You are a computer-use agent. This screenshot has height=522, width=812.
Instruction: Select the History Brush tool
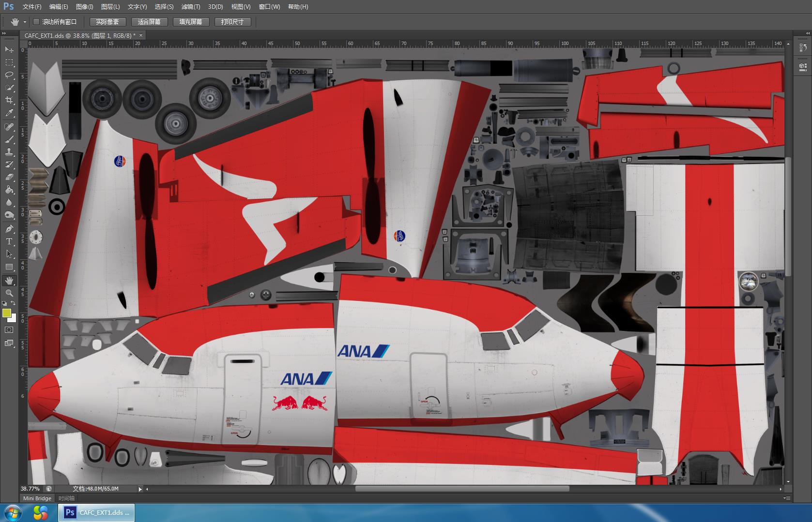(x=9, y=164)
